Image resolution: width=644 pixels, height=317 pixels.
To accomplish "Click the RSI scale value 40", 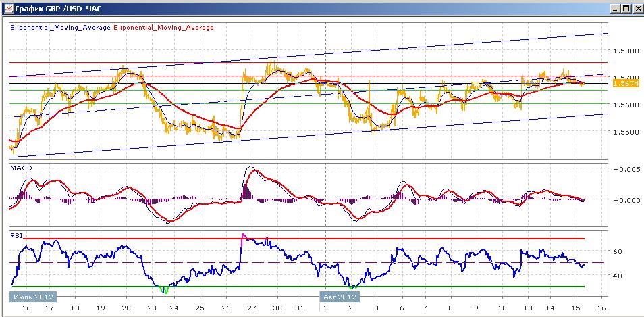I will click(617, 276).
